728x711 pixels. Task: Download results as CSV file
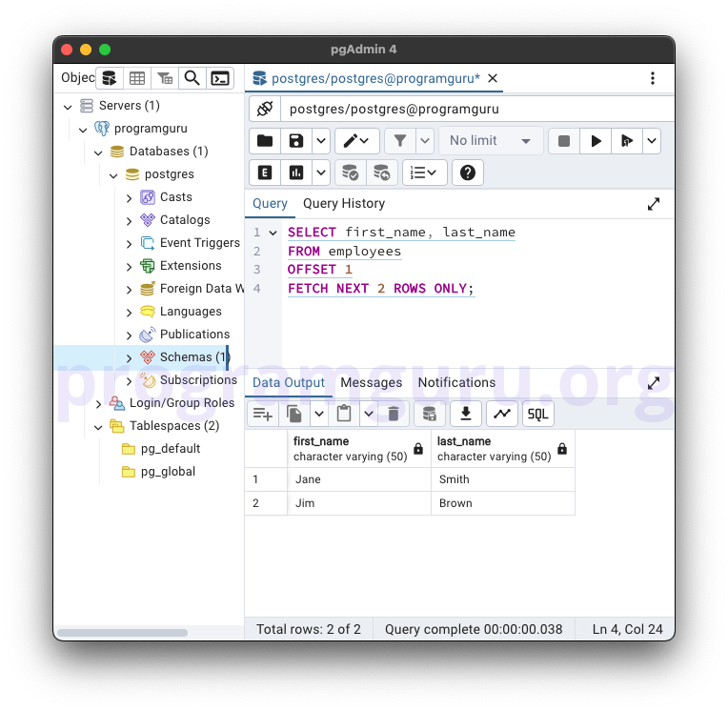pyautogui.click(x=466, y=414)
